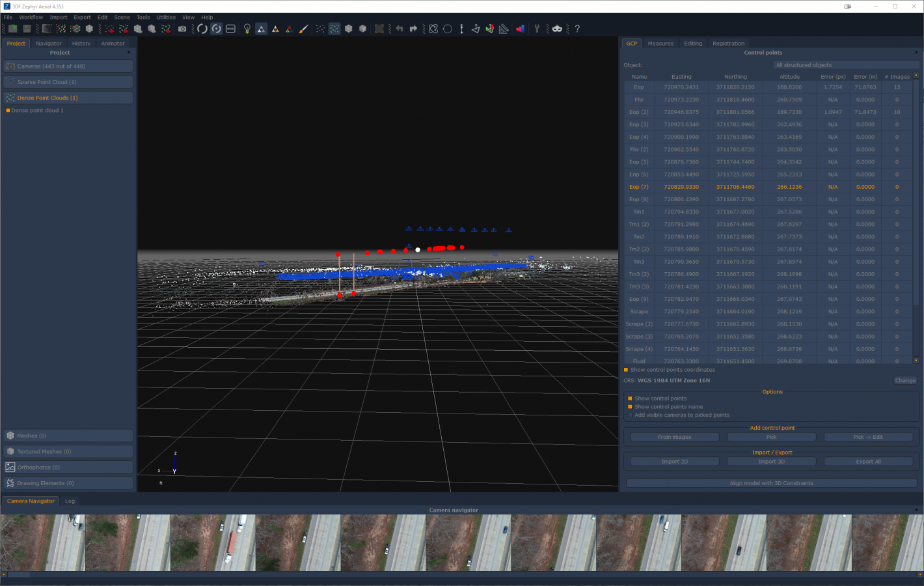Switch to the Animator tab
The width and height of the screenshot is (924, 586).
click(x=113, y=44)
